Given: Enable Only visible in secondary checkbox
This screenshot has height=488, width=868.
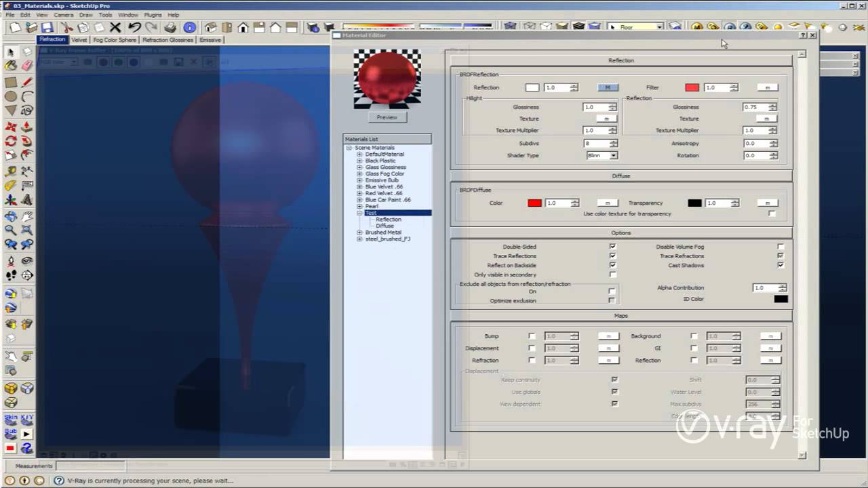Looking at the screenshot, I should pyautogui.click(x=612, y=275).
